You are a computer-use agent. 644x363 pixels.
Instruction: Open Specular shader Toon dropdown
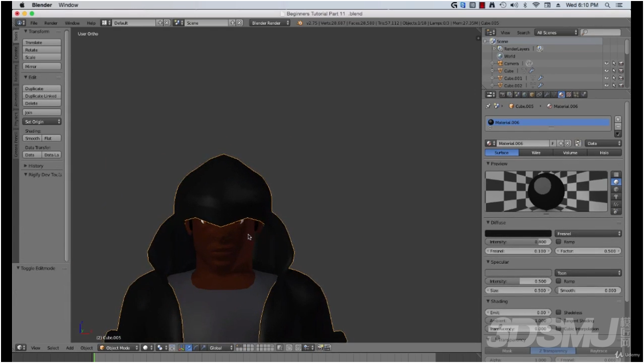[x=588, y=273]
